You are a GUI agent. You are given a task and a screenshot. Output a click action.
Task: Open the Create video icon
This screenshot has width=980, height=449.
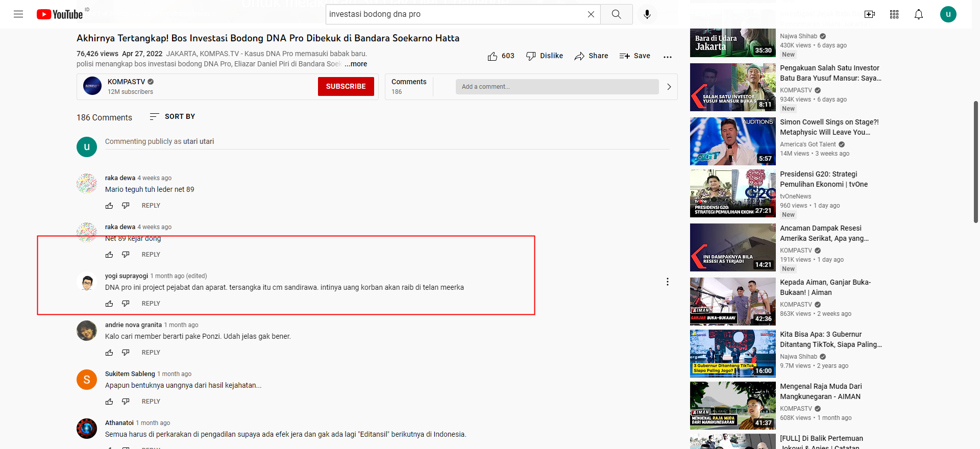click(870, 14)
